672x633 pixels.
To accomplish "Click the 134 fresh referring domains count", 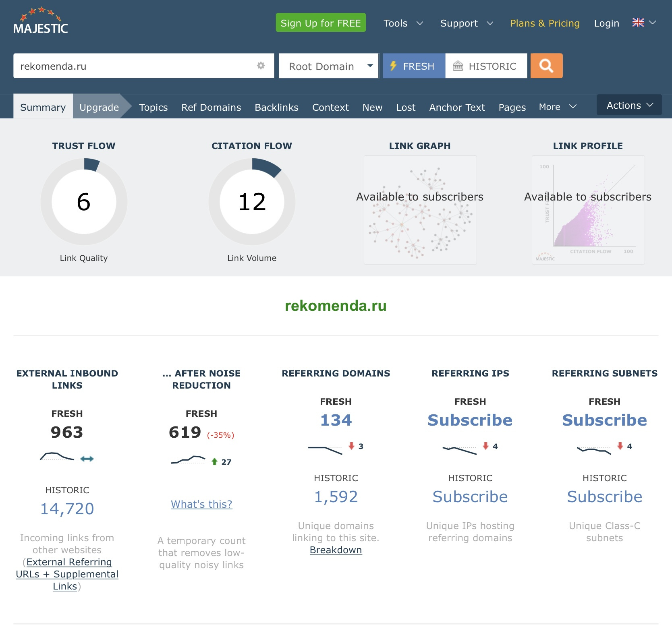I will point(336,420).
